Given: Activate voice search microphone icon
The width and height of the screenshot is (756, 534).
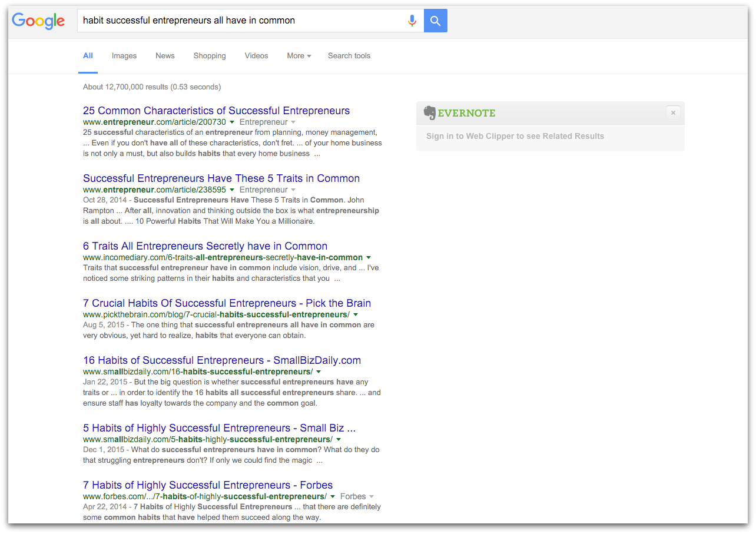Looking at the screenshot, I should (412, 21).
